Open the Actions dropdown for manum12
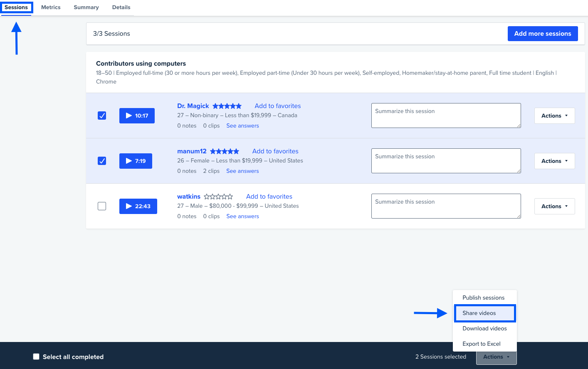 554,161
